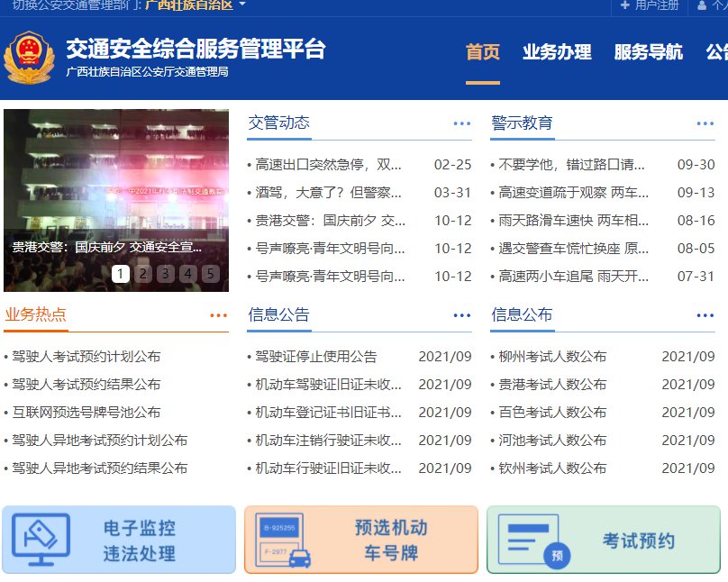Image resolution: width=728 pixels, height=582 pixels.
Task: Open the 考试预约 exam booking tile
Action: 604,541
